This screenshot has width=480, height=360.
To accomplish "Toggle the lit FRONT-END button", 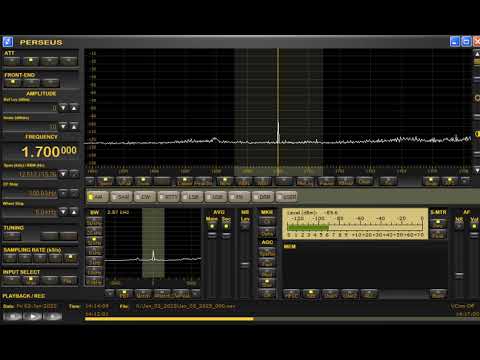I will (x=12, y=82).
